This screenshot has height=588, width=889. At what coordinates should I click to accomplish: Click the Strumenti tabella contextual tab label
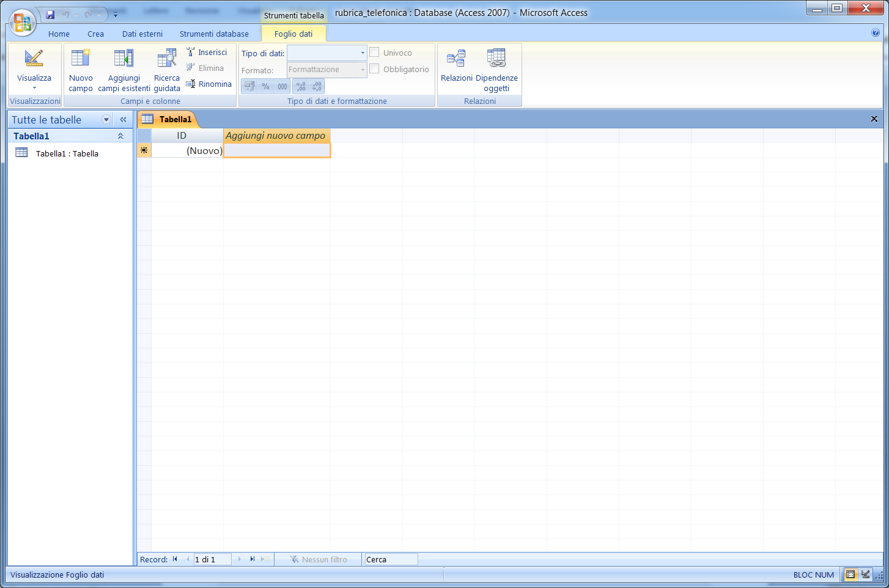coord(294,15)
